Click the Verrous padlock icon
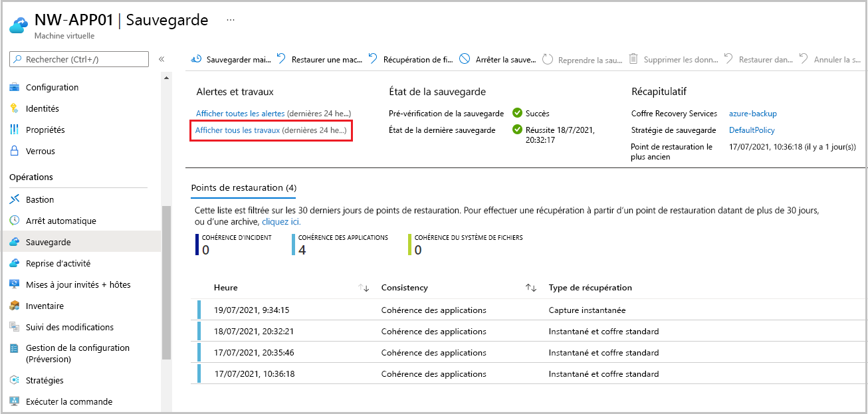Viewport: 868px width, 414px height. tap(15, 151)
